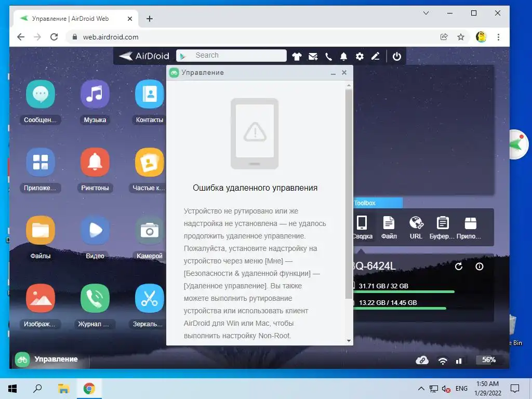Open the Windows notification center
532x399 pixels.
pyautogui.click(x=515, y=389)
